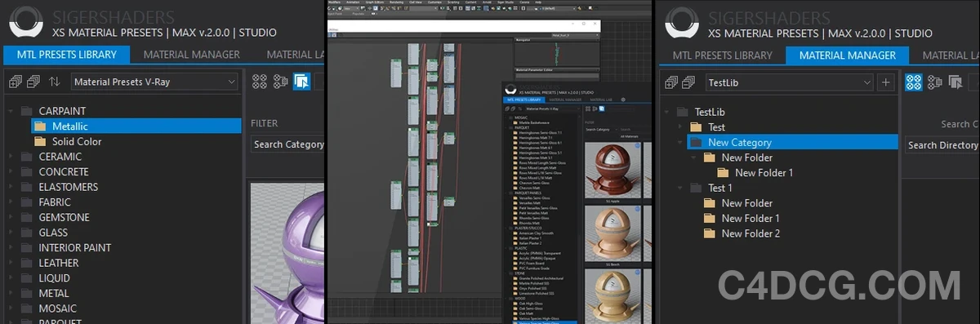
Task: Collapse New Category node arrow
Action: coord(680,142)
